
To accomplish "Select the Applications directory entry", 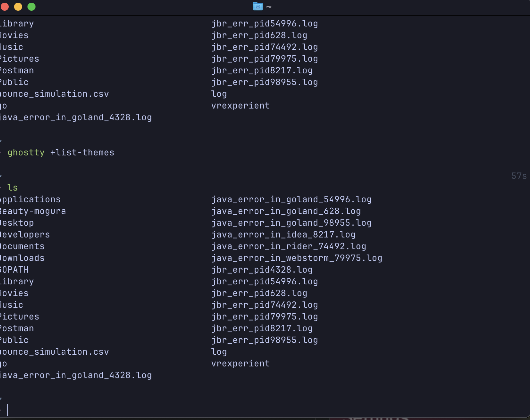I will coord(30,200).
